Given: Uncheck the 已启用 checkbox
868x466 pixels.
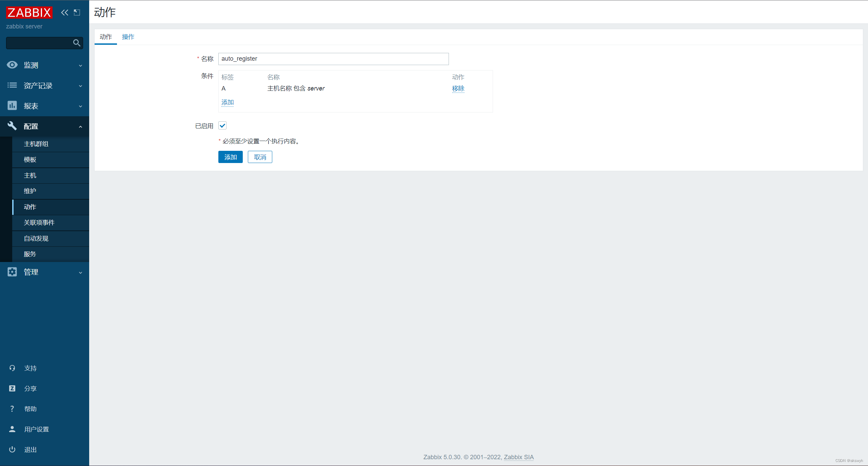Looking at the screenshot, I should [222, 126].
